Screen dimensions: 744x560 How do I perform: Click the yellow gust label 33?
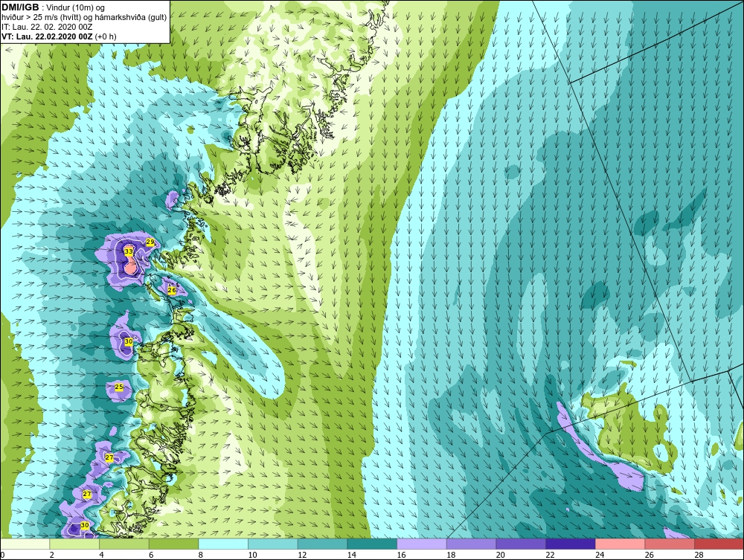click(129, 251)
